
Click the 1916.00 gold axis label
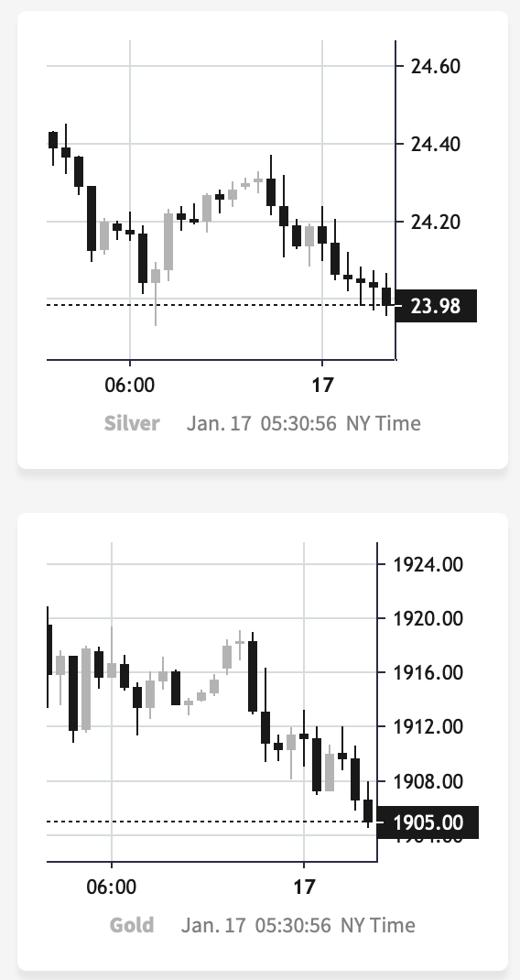(x=428, y=672)
